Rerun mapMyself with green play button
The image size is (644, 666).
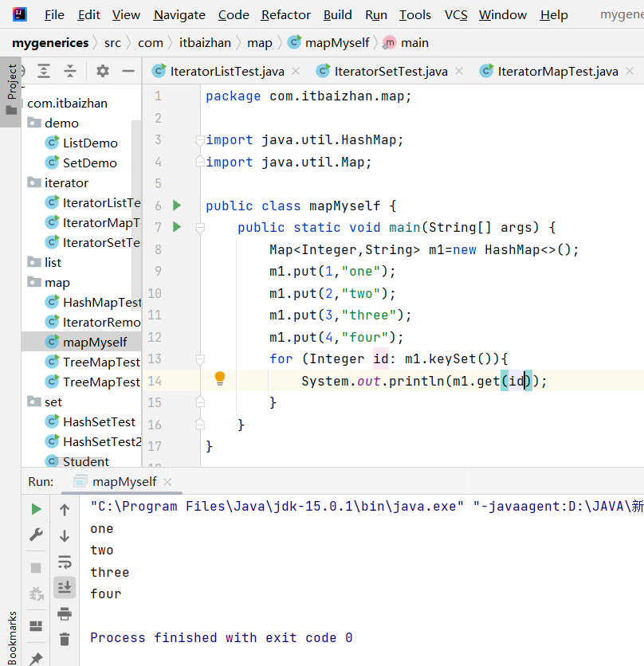click(36, 509)
